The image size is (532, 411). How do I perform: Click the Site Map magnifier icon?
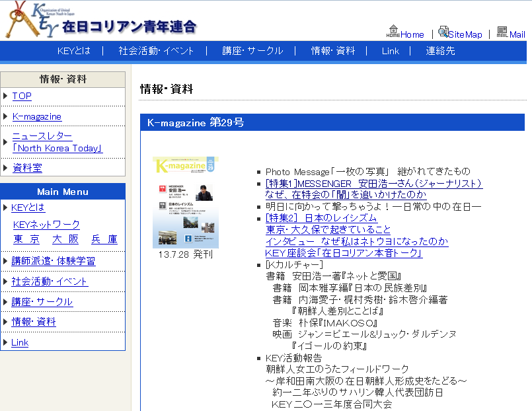click(443, 31)
